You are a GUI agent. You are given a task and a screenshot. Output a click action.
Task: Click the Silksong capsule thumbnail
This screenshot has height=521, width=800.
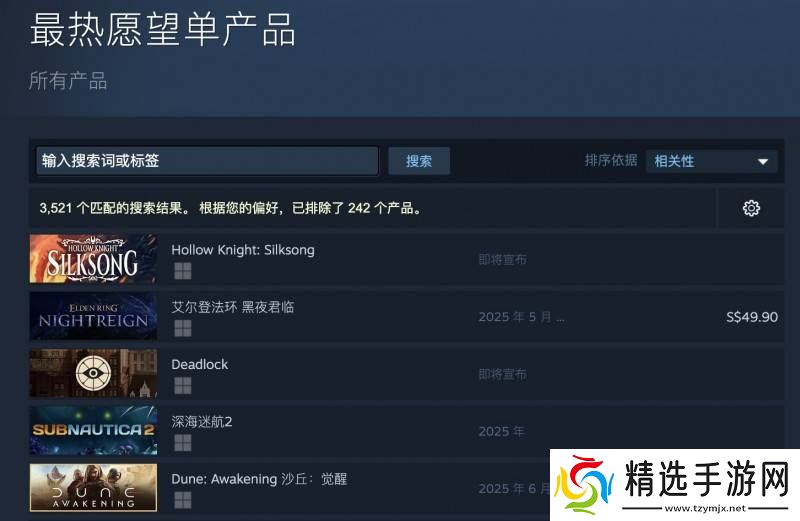click(x=93, y=259)
